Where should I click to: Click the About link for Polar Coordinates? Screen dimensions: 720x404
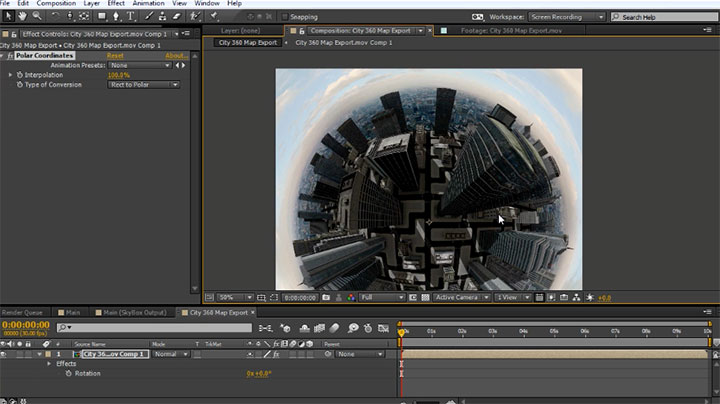click(x=177, y=56)
